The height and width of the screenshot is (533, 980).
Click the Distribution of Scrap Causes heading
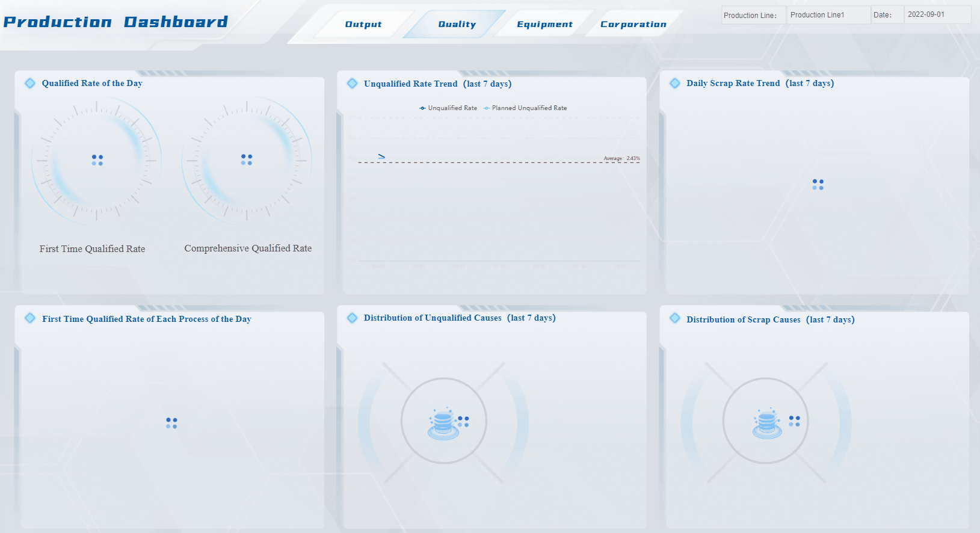click(x=770, y=319)
